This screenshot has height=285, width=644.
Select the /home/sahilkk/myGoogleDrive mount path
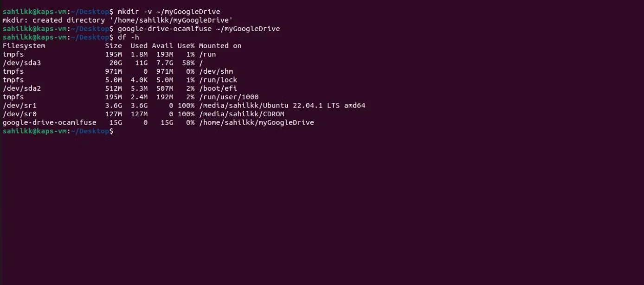[x=257, y=123]
